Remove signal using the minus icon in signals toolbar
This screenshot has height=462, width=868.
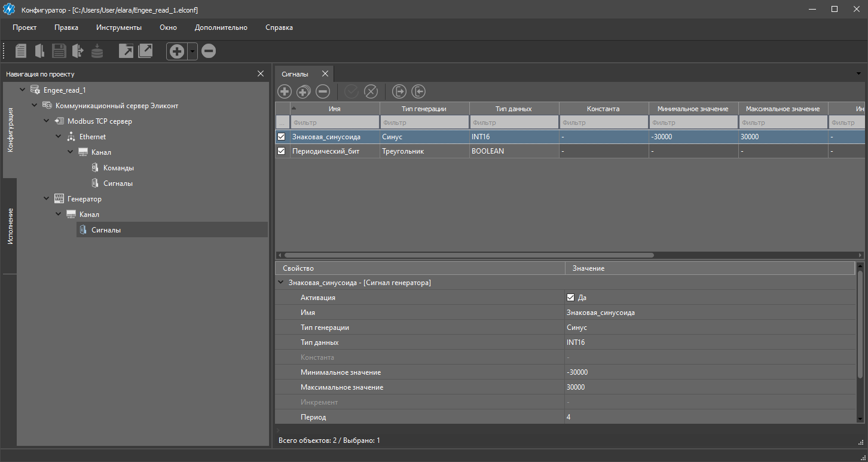(x=323, y=91)
